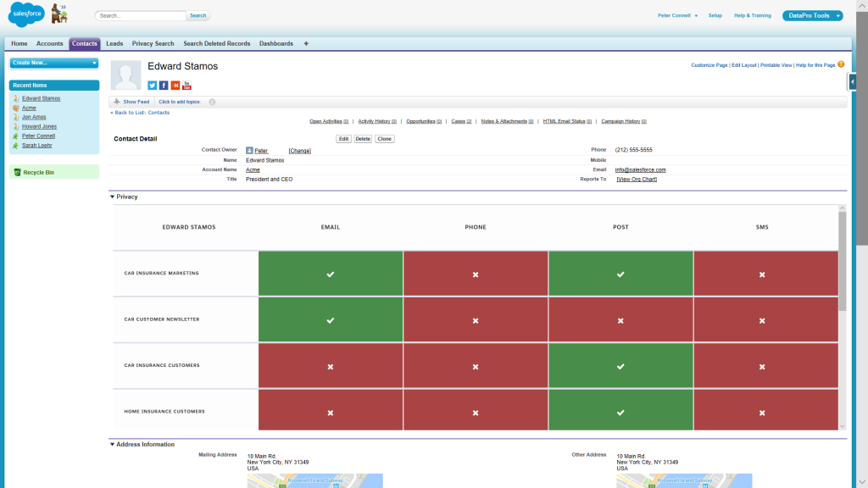Screen dimensions: 868x488
Task: Open the Facebook social profile icon
Action: point(164,85)
